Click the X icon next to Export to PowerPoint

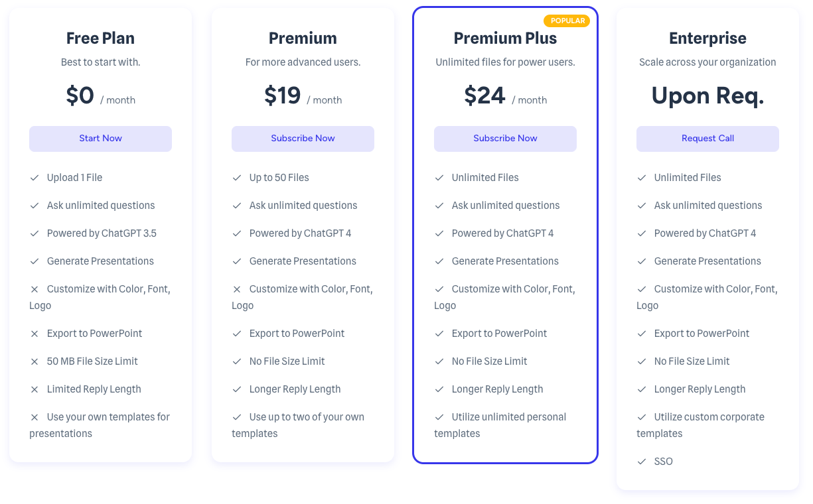pos(35,334)
